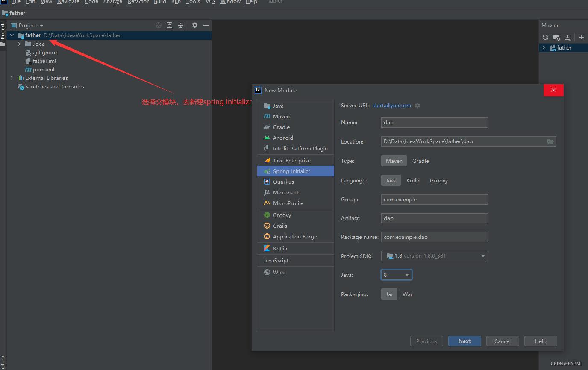
Task: Select Java module type
Action: pos(296,106)
